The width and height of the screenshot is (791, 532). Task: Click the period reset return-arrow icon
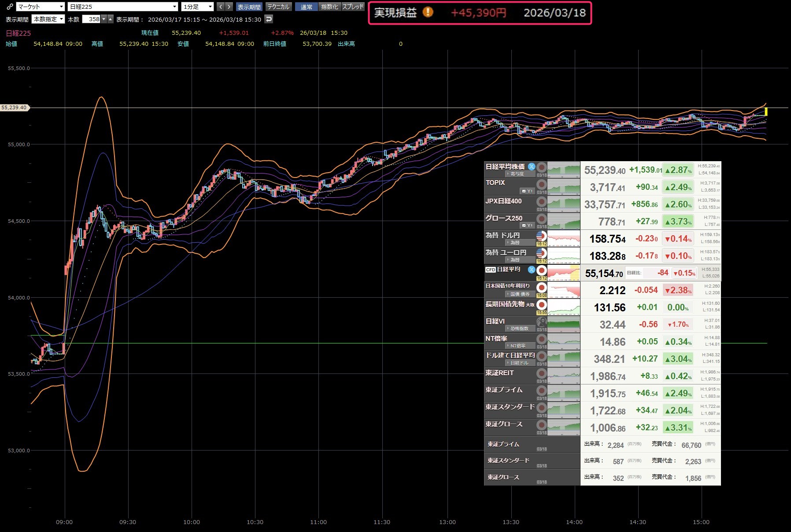(x=269, y=19)
